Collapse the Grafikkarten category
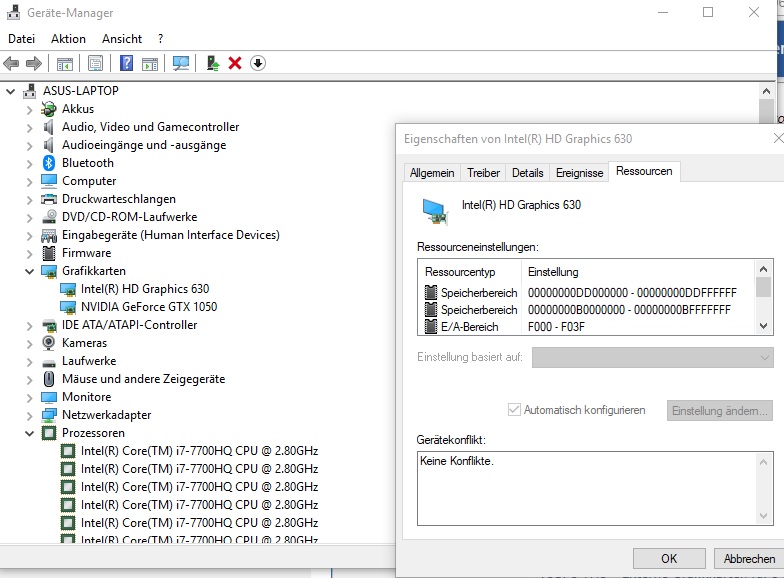 tap(30, 272)
